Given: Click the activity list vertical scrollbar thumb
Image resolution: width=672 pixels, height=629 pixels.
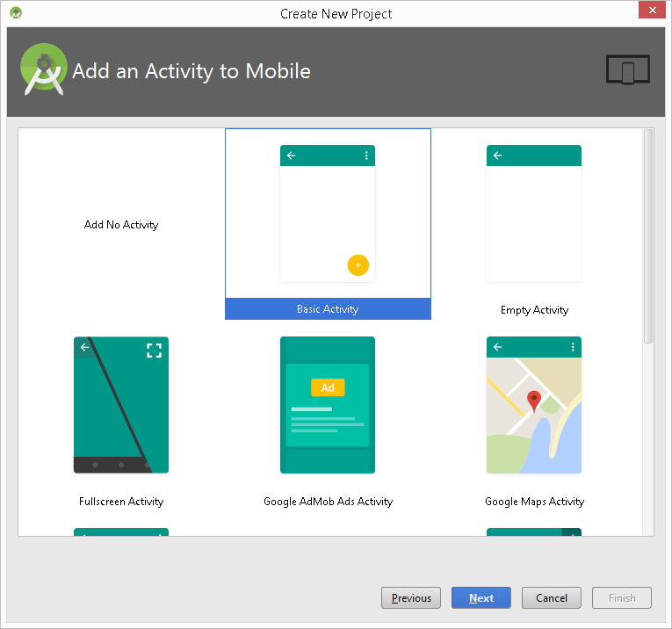Looking at the screenshot, I should click(x=648, y=236).
